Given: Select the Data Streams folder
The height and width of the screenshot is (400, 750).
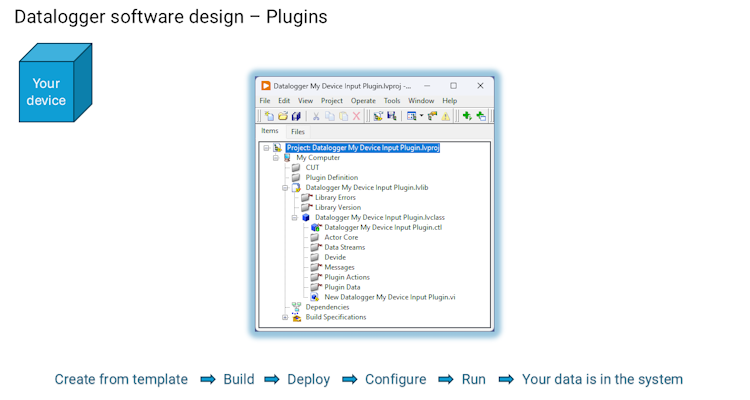Looking at the screenshot, I should tap(344, 247).
